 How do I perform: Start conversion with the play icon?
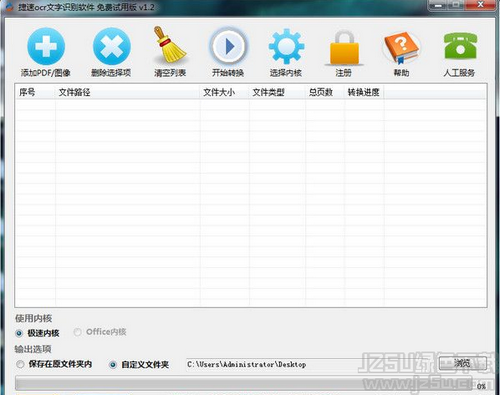coord(228,46)
